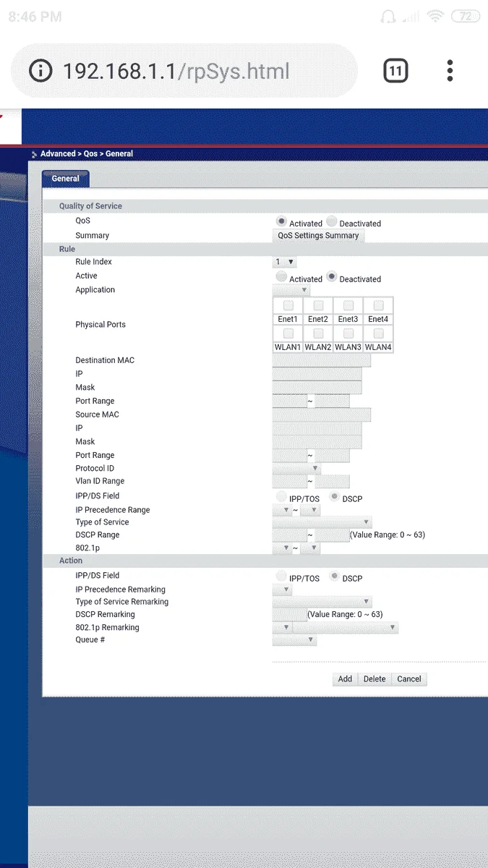
Task: Open the tab switcher showing 11 tabs
Action: (395, 71)
